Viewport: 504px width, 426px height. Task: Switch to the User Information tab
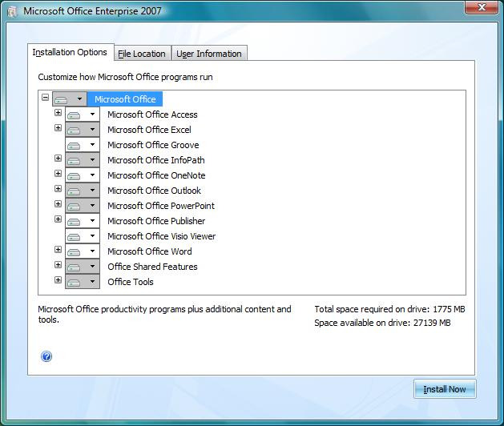(209, 54)
